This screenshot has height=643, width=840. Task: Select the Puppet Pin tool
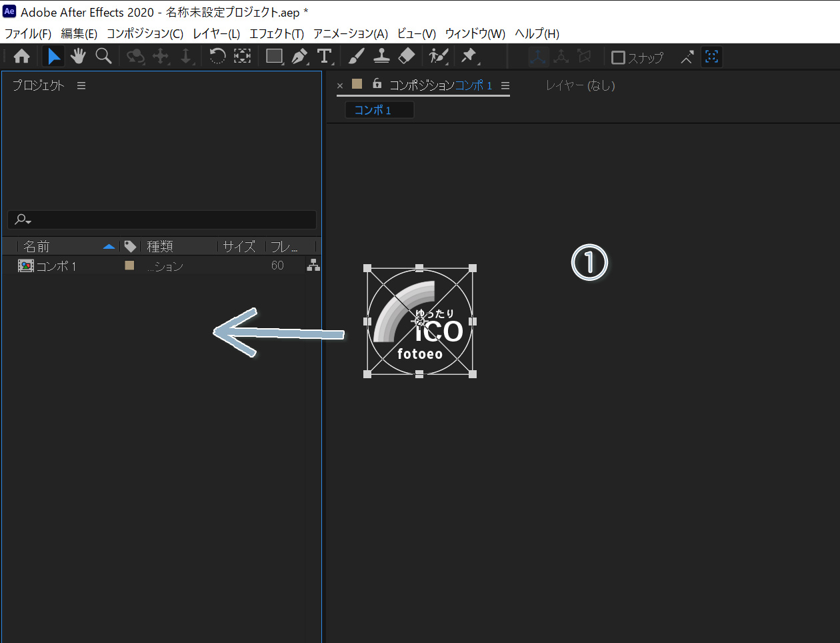pyautogui.click(x=469, y=57)
